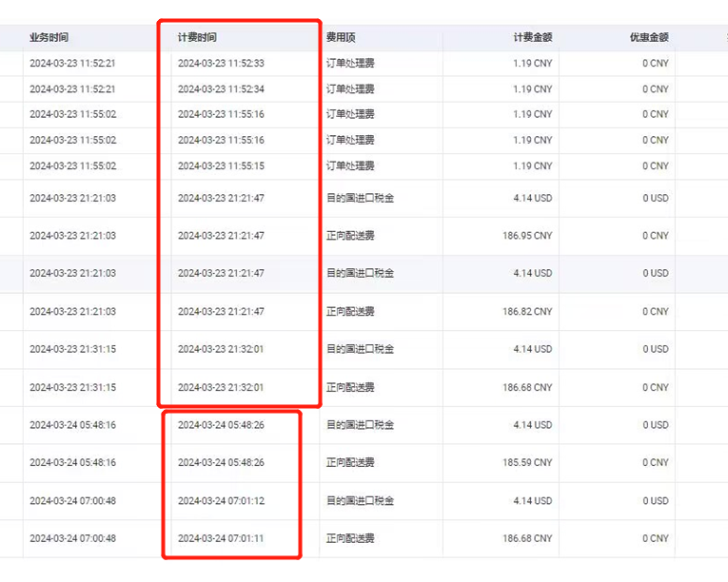The image size is (728, 582).
Task: Click the 业务时间 column header
Action: [x=49, y=37]
